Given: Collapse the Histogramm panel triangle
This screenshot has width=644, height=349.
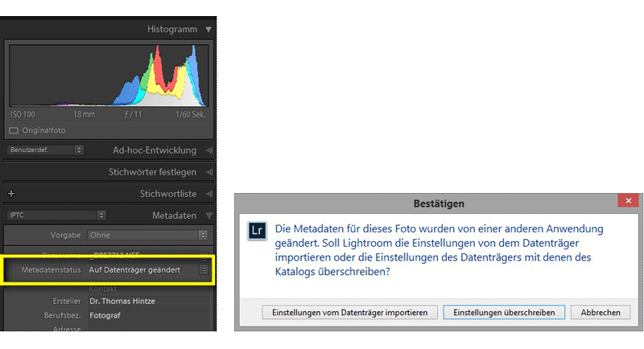Looking at the screenshot, I should point(208,30).
